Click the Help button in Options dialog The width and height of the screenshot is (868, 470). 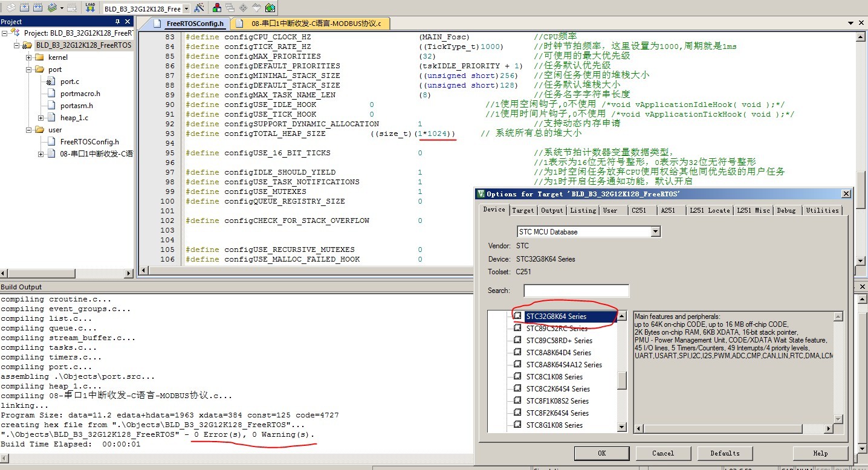(820, 453)
